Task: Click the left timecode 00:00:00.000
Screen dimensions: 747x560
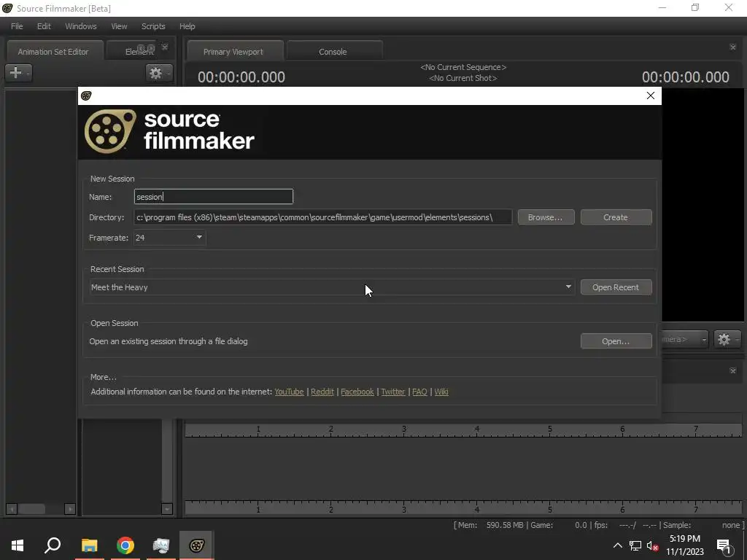Action: pyautogui.click(x=241, y=77)
